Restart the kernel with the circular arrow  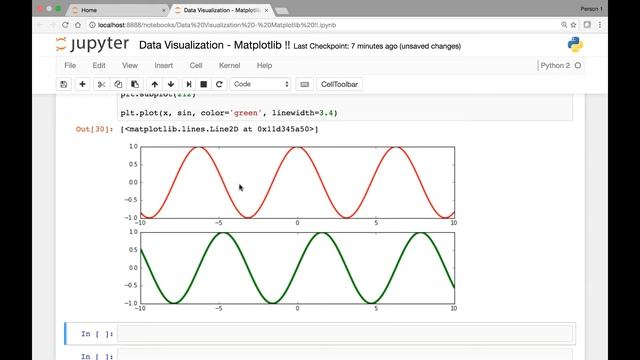[x=219, y=84]
